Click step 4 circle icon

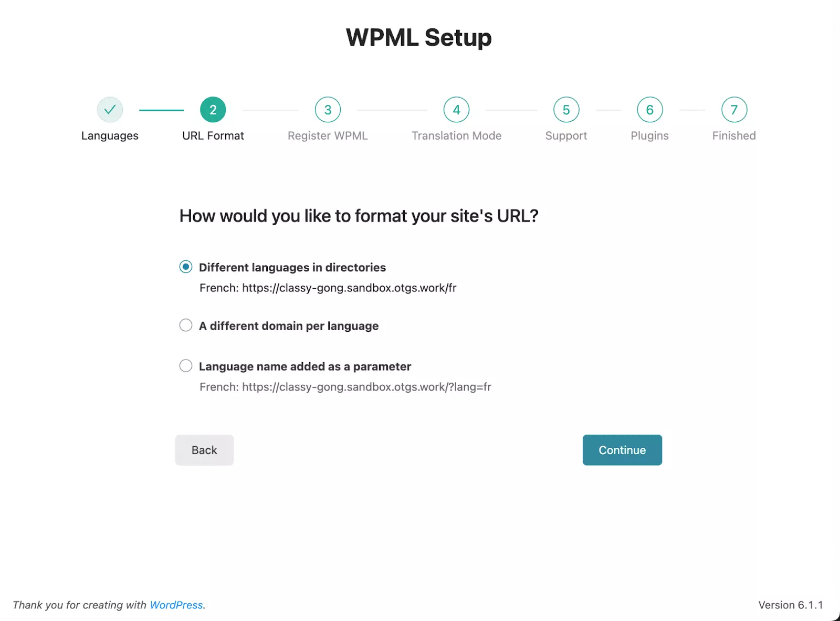click(456, 110)
